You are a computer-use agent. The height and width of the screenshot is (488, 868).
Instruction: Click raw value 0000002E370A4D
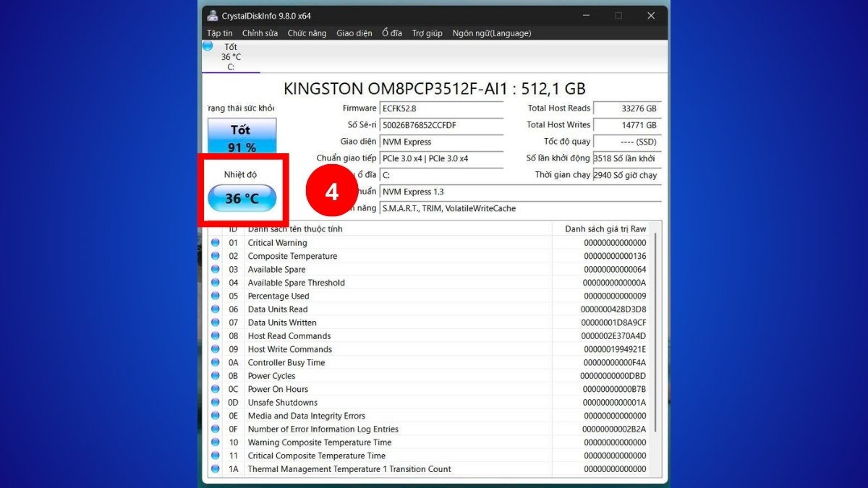pyautogui.click(x=613, y=335)
